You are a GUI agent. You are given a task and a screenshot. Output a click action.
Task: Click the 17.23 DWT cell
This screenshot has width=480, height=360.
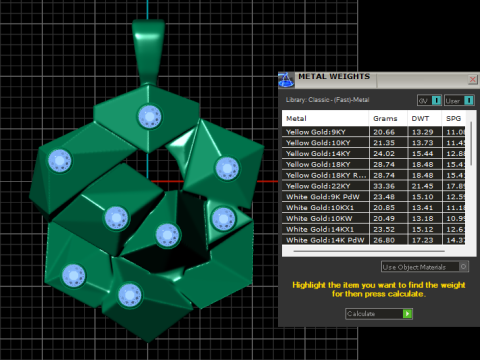[x=425, y=240]
